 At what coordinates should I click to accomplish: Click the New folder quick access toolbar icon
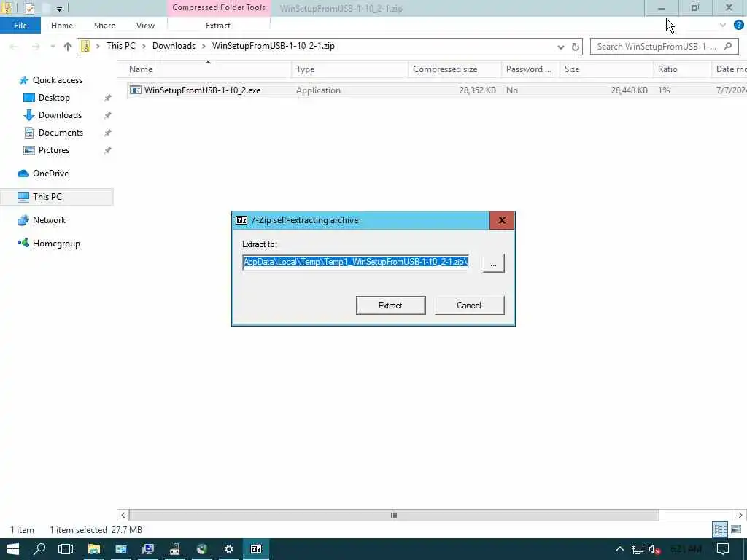click(46, 8)
